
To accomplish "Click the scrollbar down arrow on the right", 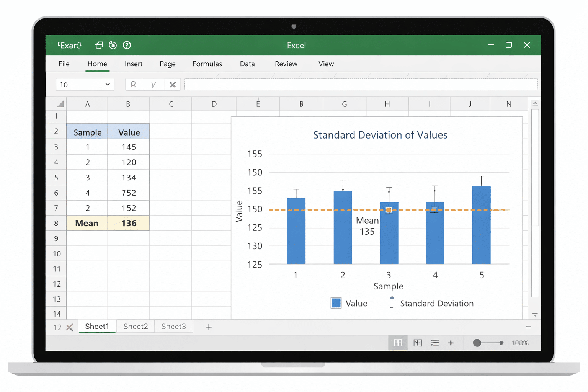I will pos(535,314).
